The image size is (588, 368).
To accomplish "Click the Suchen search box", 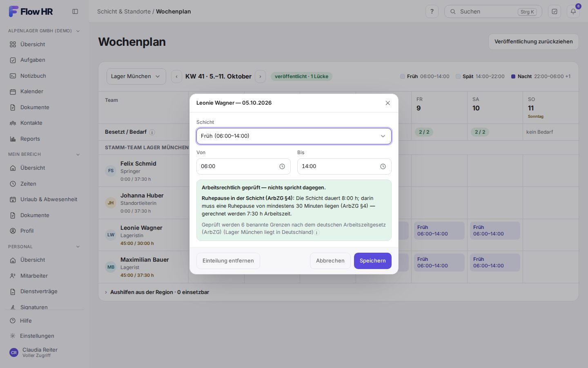I will click(x=493, y=11).
